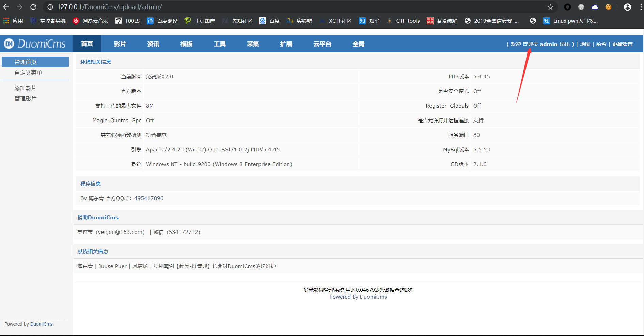Click the unlabeled globe bookmark icon

click(x=533, y=21)
